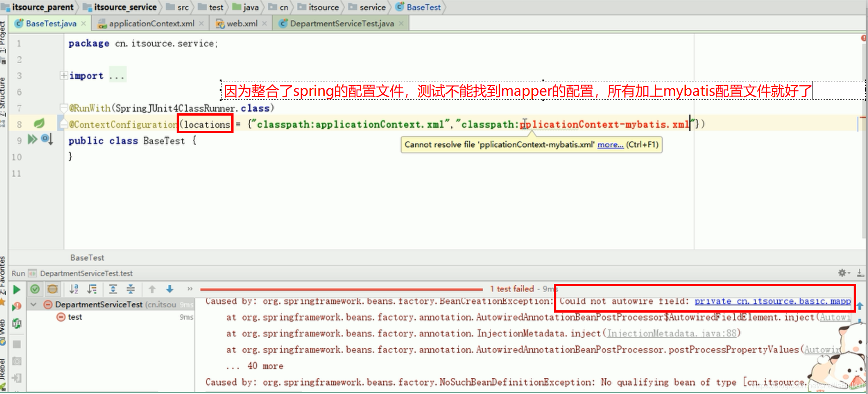Click the implemented/subclass gutter icon line 9
Image resolution: width=868 pixels, height=394 pixels.
tap(47, 139)
